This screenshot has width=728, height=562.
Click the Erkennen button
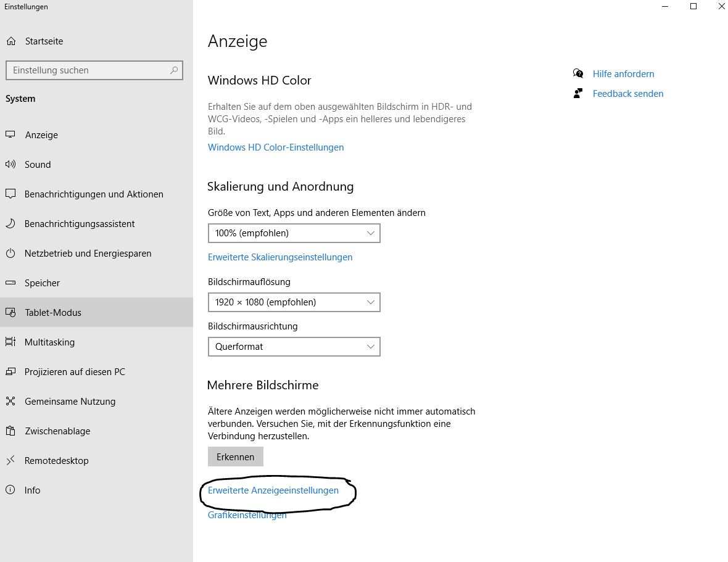(236, 457)
